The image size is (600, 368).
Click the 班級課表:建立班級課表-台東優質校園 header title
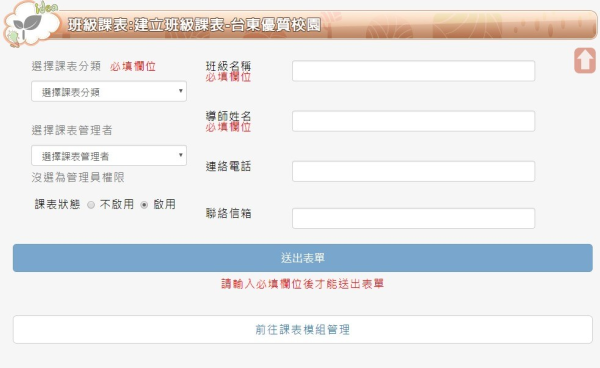[194, 25]
